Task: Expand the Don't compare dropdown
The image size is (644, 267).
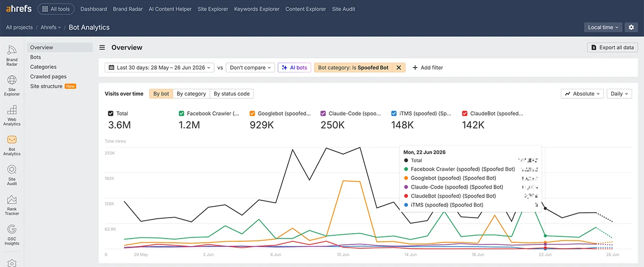Action: click(251, 68)
